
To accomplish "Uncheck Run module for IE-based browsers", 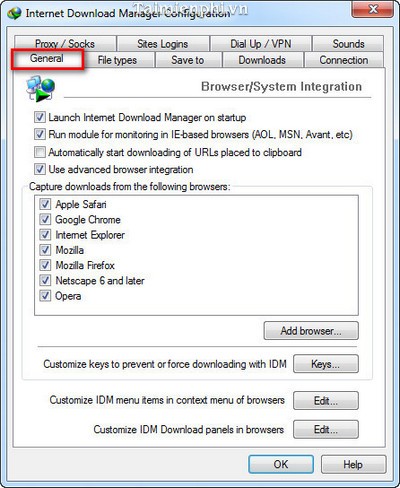I will [x=40, y=134].
